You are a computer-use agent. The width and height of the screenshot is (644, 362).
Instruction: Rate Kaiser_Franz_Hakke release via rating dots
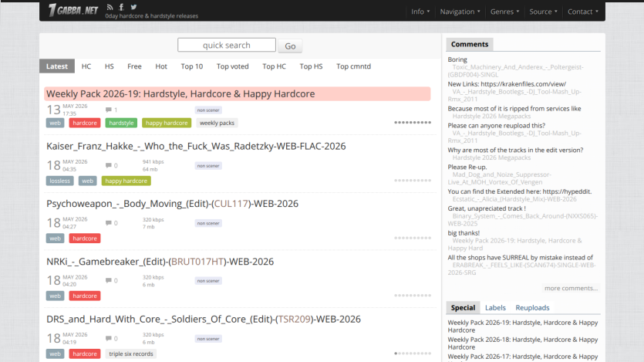pyautogui.click(x=413, y=181)
